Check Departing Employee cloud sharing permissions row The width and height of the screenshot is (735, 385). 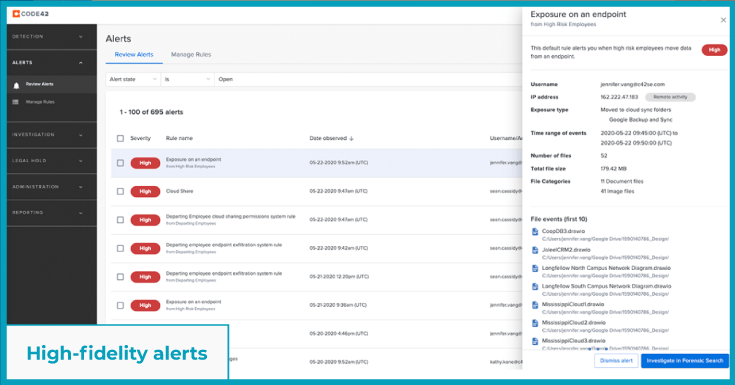(x=120, y=220)
